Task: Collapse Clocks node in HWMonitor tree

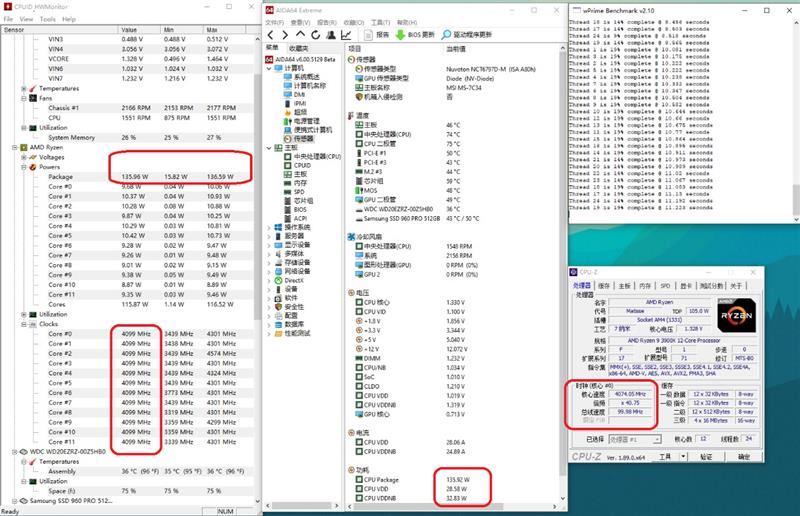Action: (x=24, y=324)
